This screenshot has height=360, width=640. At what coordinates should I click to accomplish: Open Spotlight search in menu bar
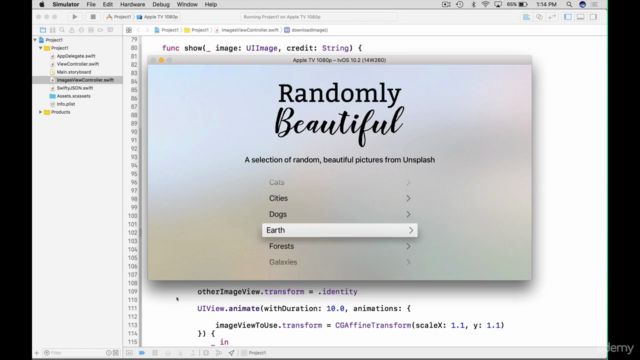pyautogui.click(x=569, y=4)
